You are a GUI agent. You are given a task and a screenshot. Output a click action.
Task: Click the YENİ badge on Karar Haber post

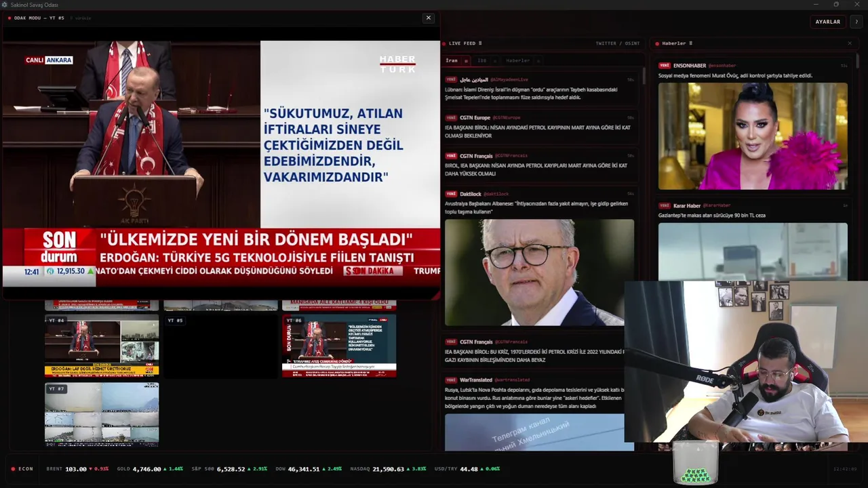[x=665, y=205]
